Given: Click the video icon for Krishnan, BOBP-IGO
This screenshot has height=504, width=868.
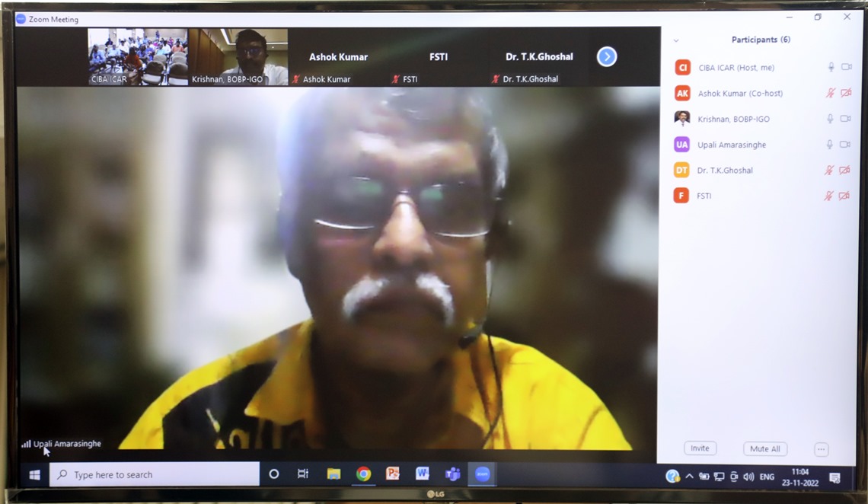Looking at the screenshot, I should 845,119.
